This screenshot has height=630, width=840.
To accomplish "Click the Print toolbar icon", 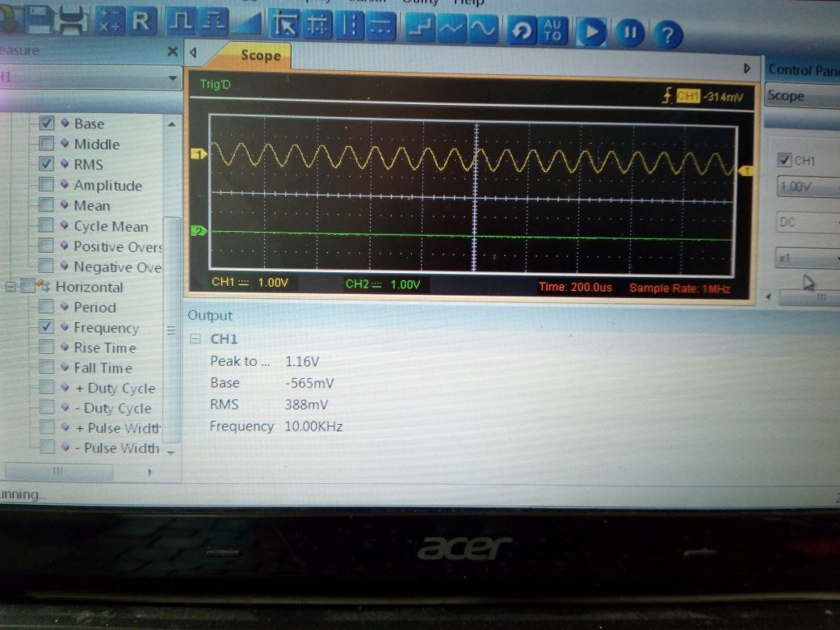I will tap(73, 20).
